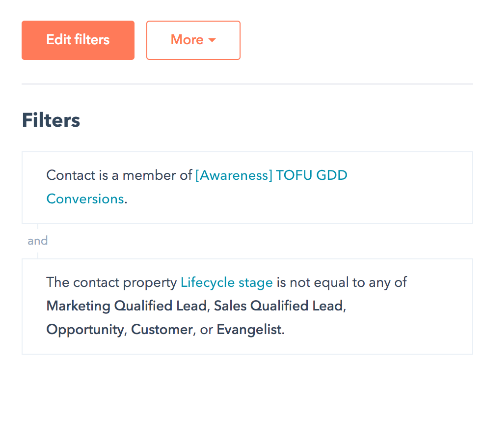Screen dimensions: 486x448
Task: Click the Filters section heading
Action: point(51,119)
